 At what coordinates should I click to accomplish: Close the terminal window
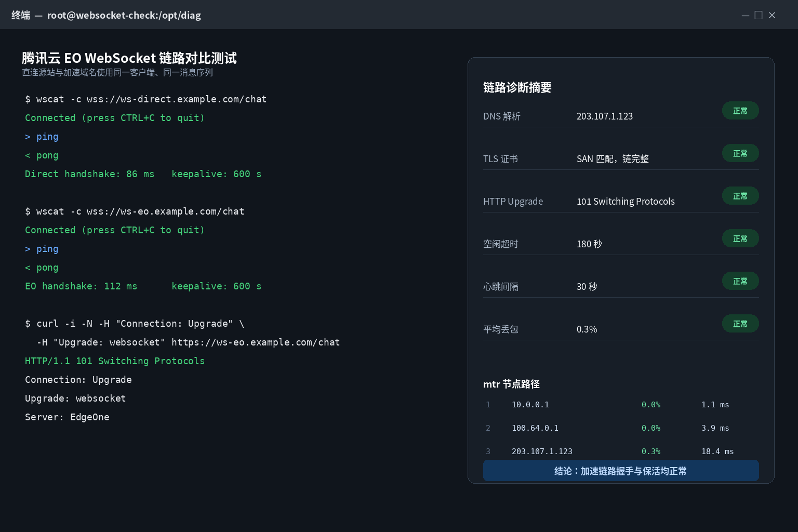coord(772,16)
